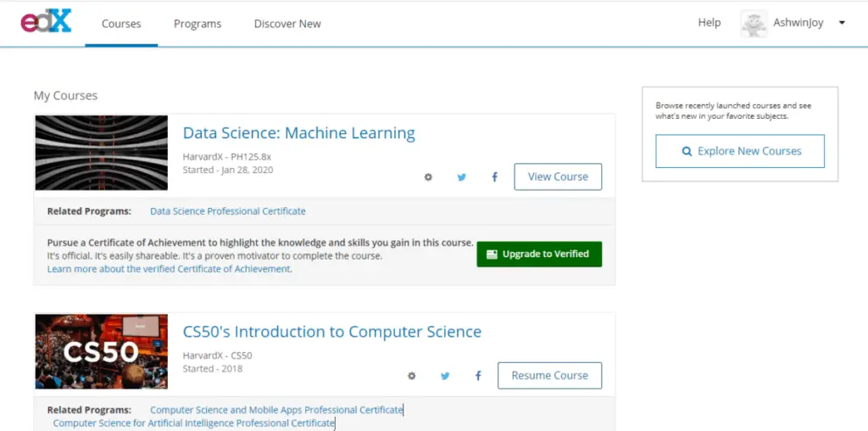
Task: Open CS50's Introduction to Computer Science title
Action: (x=332, y=332)
